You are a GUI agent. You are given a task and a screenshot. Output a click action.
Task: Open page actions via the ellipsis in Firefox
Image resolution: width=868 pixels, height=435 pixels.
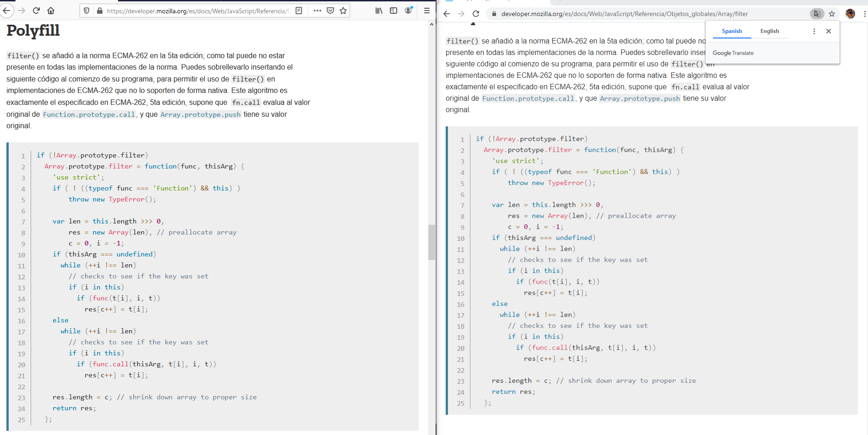pos(317,10)
